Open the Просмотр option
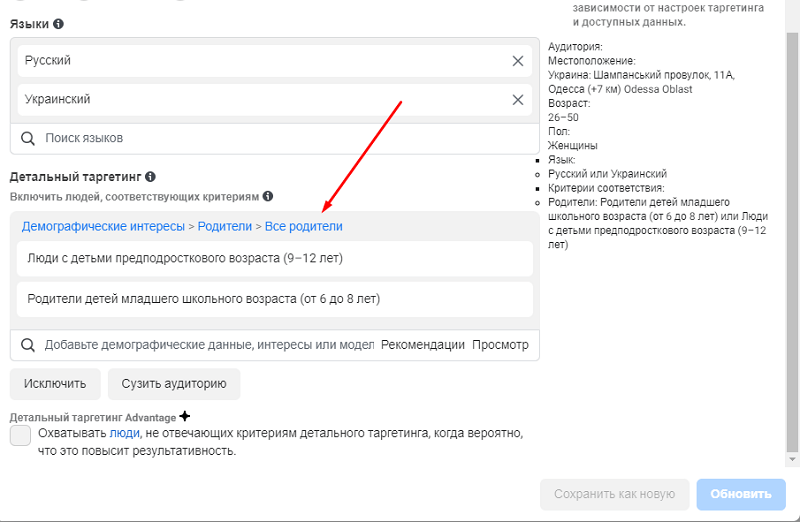 [500, 345]
